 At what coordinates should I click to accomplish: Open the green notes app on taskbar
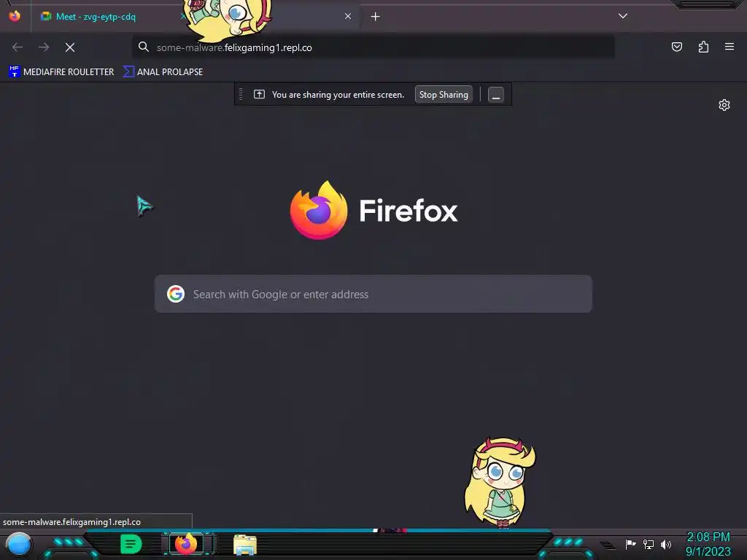tap(131, 544)
